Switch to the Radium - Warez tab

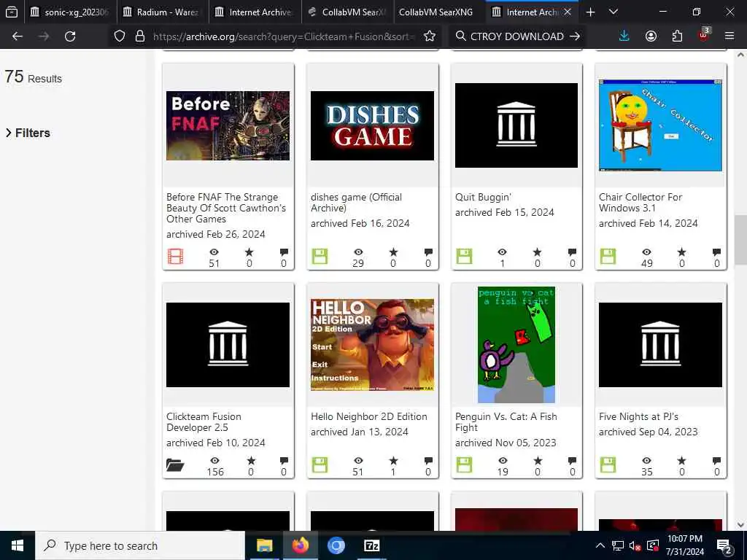click(x=162, y=12)
